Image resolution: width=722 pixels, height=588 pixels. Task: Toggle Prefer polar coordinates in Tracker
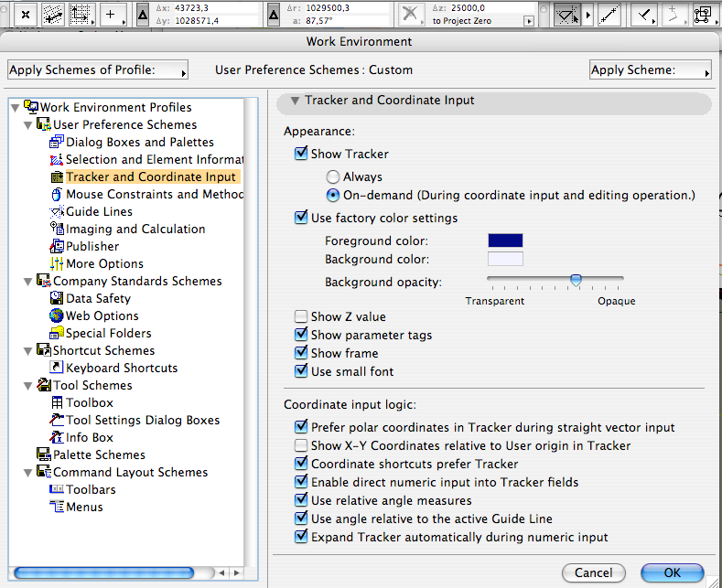pyautogui.click(x=301, y=426)
